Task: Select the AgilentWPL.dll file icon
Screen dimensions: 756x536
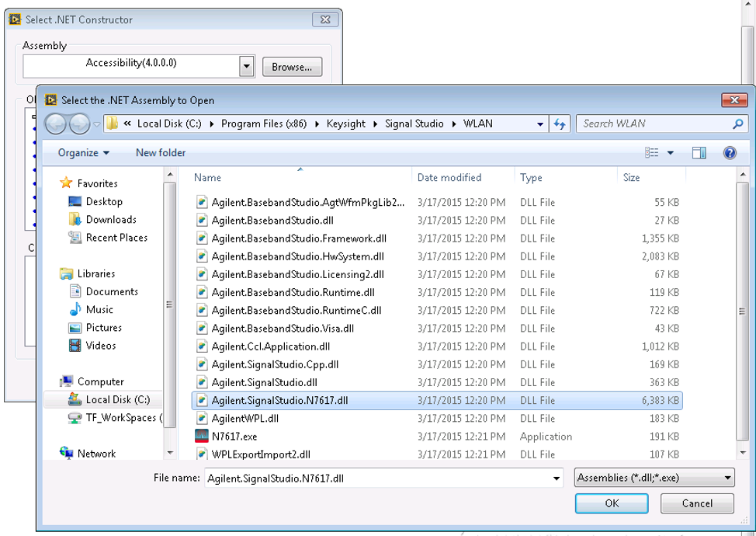Action: 202,419
